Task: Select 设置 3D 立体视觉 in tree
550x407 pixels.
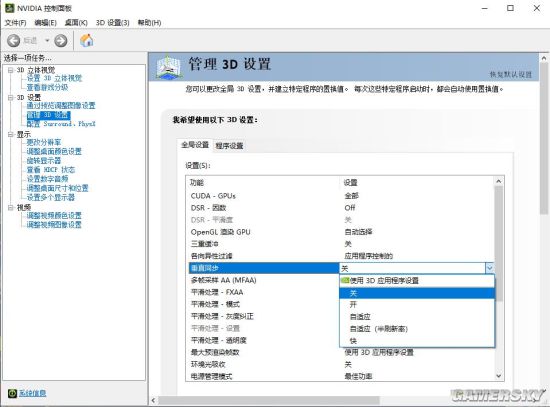Action: [x=54, y=78]
